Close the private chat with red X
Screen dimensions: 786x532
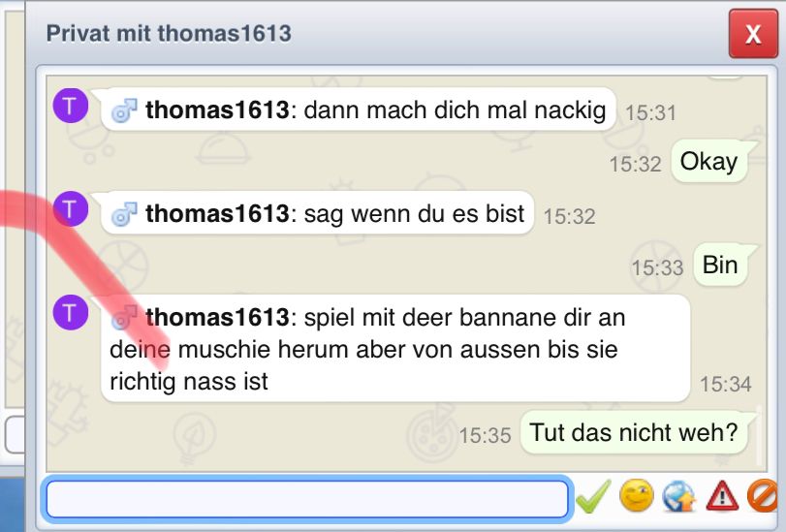753,34
